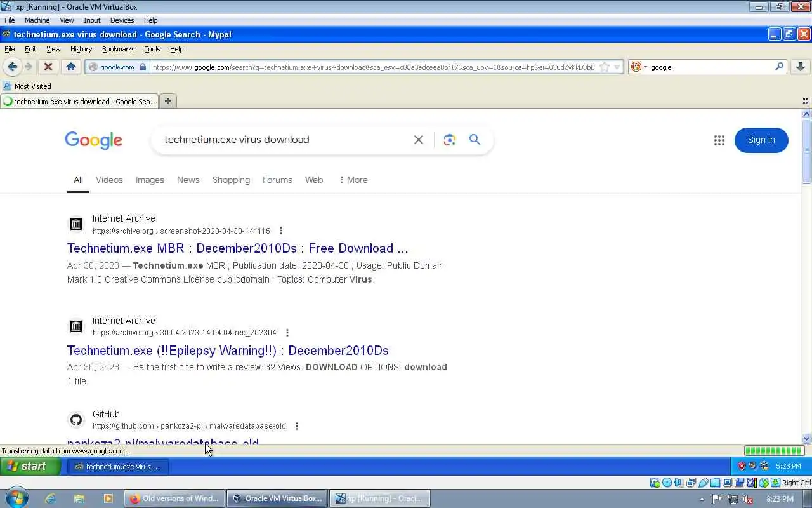The width and height of the screenshot is (812, 508).
Task: Expand the URL bar history dropdown arrow
Action: point(617,67)
